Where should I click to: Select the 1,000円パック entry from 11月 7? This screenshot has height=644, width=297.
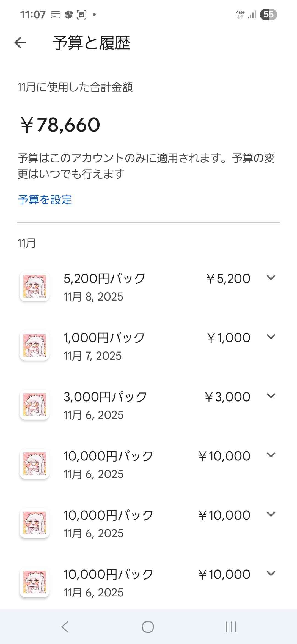click(104, 345)
